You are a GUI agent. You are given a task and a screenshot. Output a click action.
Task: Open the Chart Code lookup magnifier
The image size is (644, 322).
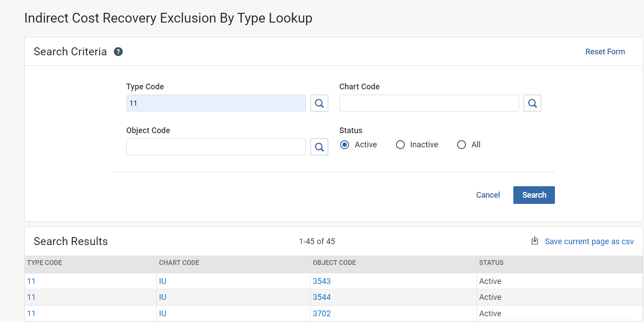click(532, 103)
